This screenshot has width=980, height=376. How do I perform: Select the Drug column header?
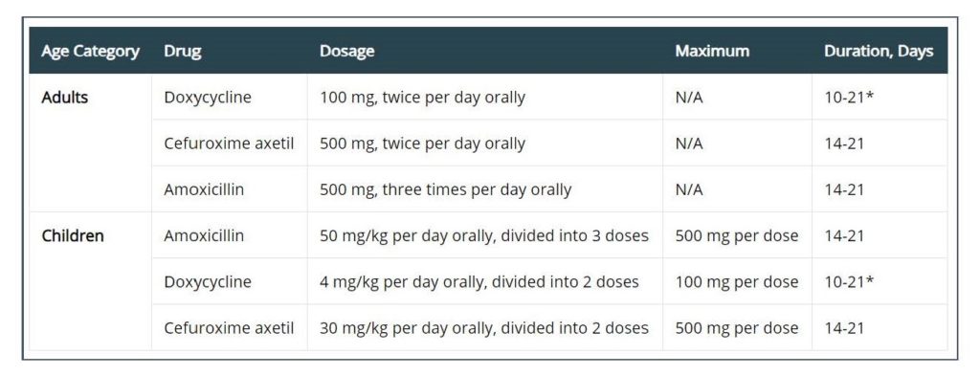coord(183,52)
